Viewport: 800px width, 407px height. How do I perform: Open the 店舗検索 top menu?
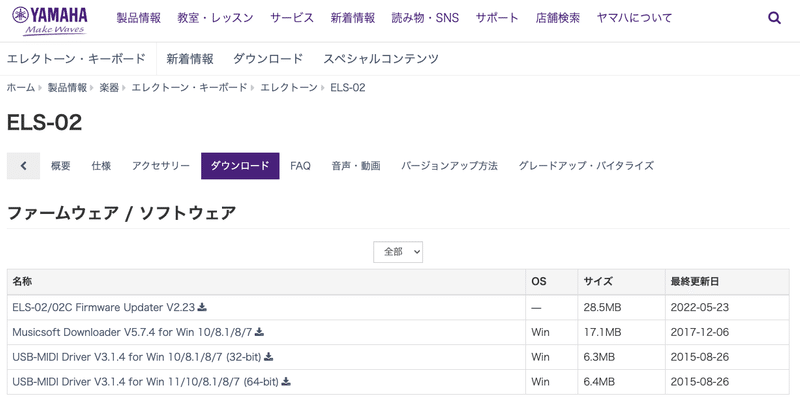(x=558, y=18)
